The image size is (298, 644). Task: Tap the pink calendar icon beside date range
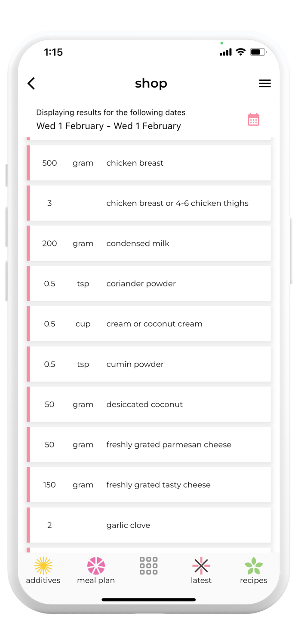[253, 119]
